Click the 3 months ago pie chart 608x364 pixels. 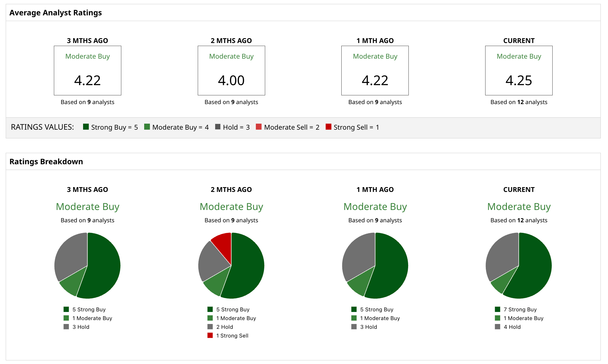(x=87, y=266)
